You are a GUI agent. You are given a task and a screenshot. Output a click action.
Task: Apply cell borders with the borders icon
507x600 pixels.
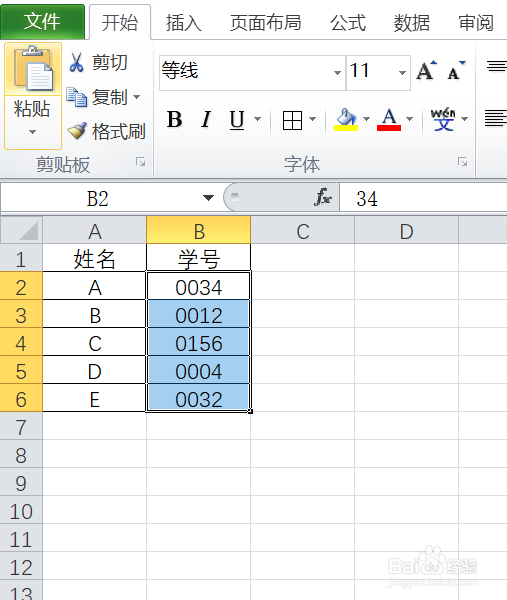point(292,120)
